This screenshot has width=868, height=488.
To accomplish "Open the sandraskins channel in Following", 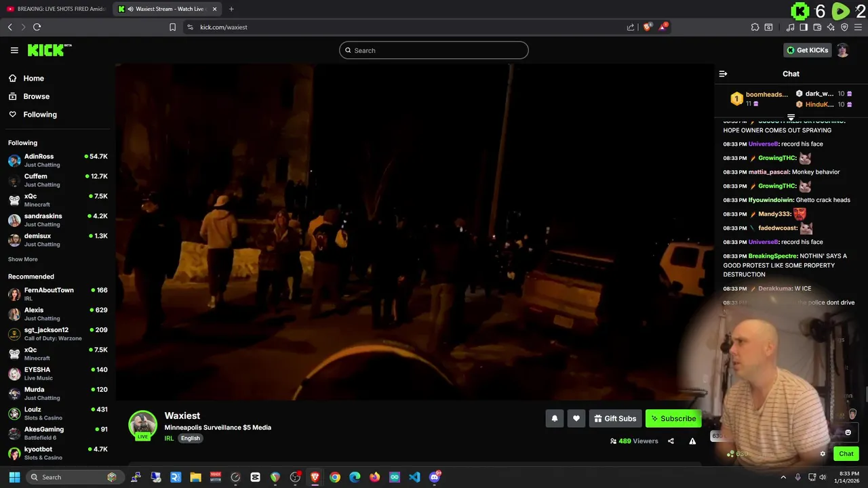I will [58, 220].
